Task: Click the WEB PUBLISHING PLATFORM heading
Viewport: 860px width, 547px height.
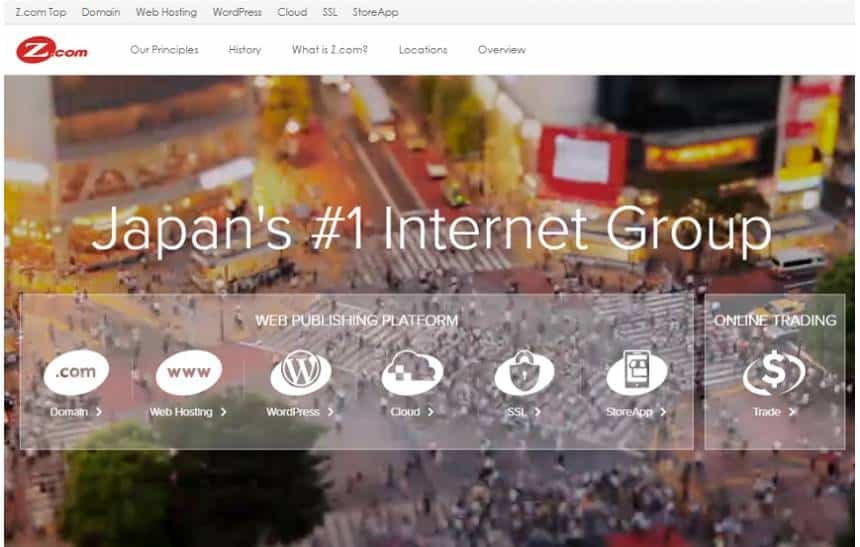Action: click(357, 320)
